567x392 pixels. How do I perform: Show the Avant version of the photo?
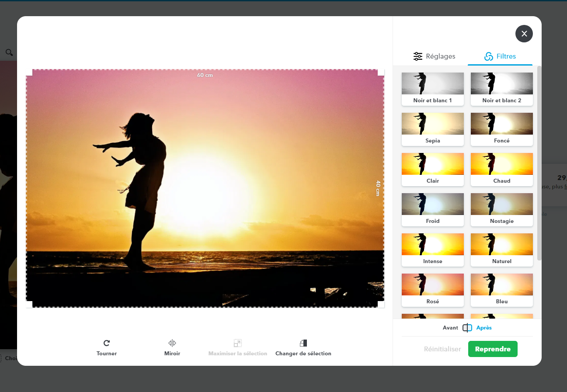(x=450, y=328)
